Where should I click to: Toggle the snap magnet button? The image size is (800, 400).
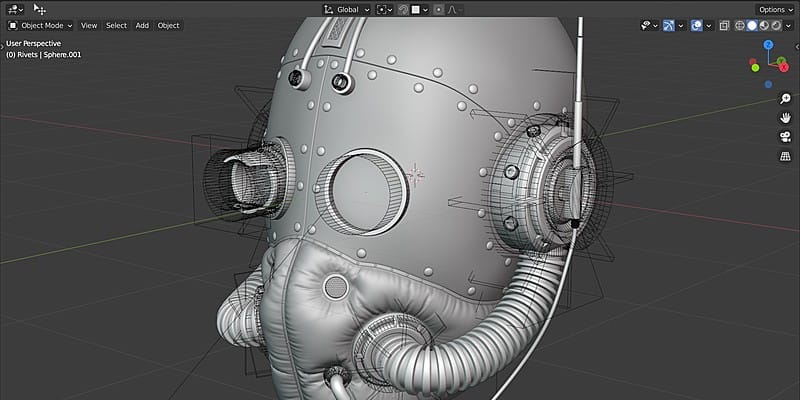pyautogui.click(x=404, y=10)
